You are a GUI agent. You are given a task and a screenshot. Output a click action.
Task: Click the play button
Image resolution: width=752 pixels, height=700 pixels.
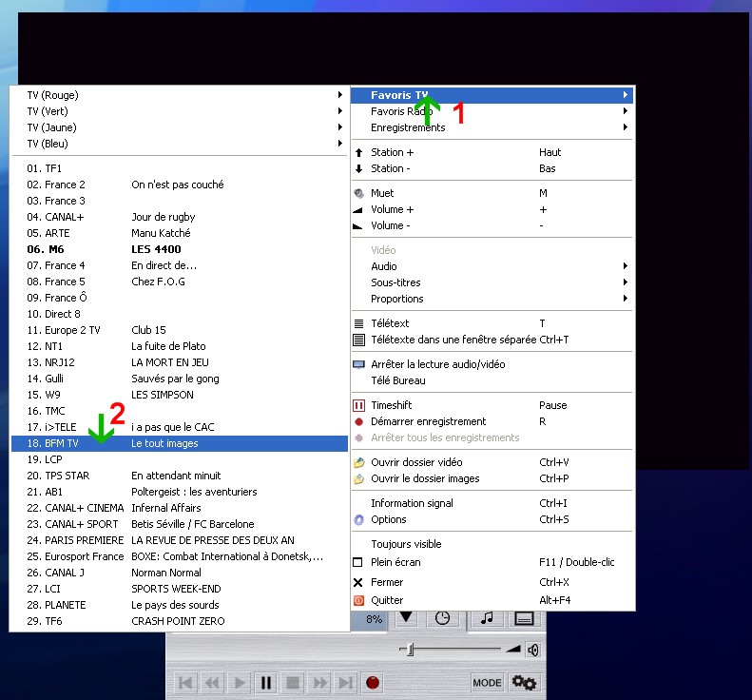(239, 683)
